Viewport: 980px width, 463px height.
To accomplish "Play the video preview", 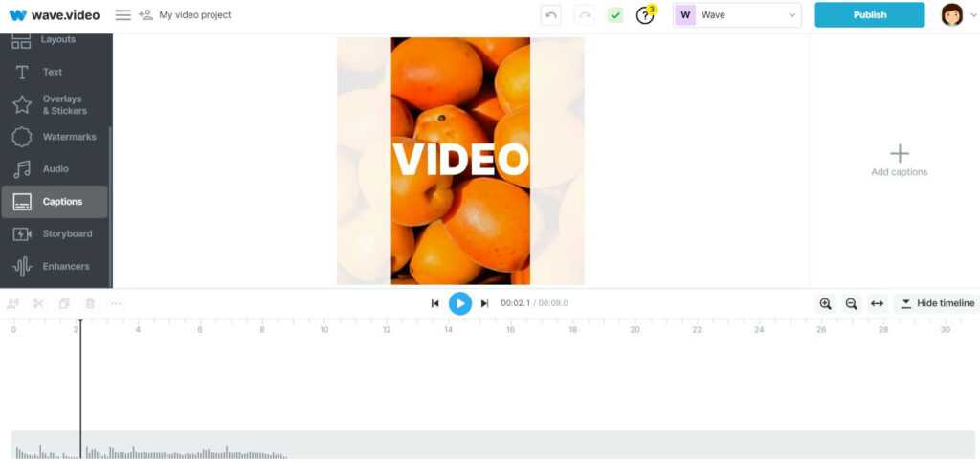I will pyautogui.click(x=460, y=303).
